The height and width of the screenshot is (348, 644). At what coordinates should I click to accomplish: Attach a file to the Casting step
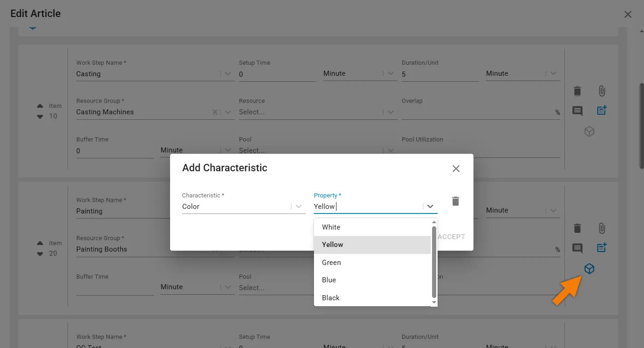pyautogui.click(x=602, y=91)
